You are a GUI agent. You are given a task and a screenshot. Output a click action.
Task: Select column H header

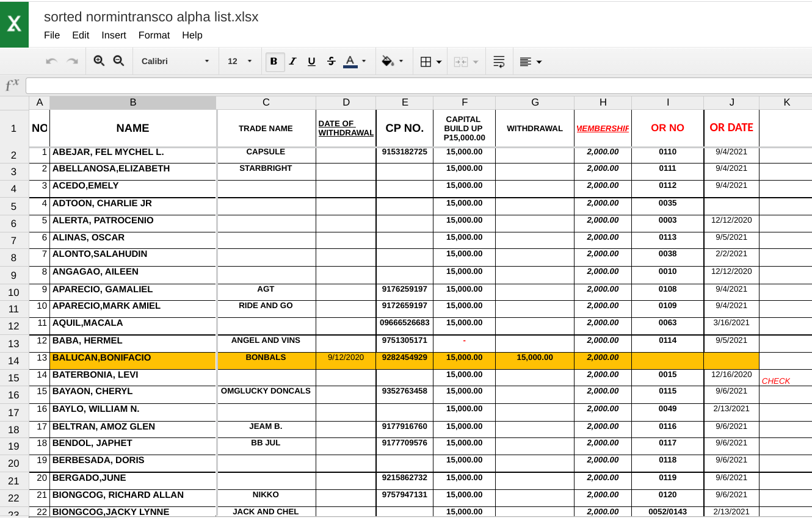pos(603,103)
